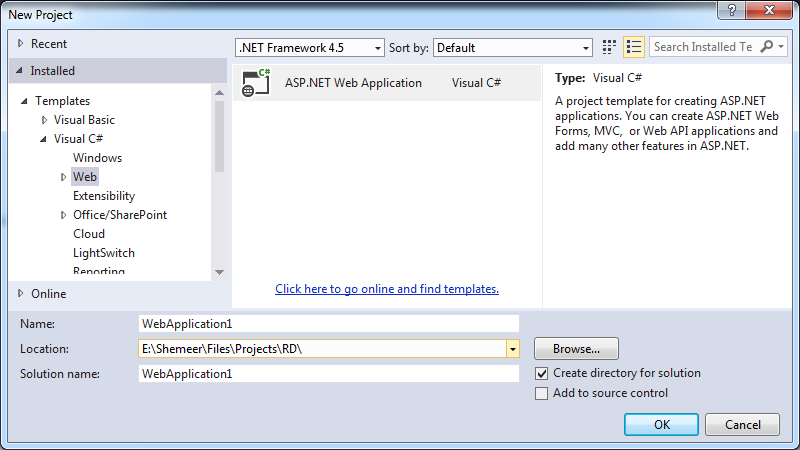Screen dimensions: 800x450
Task: Click the Browse button
Action: tap(576, 349)
